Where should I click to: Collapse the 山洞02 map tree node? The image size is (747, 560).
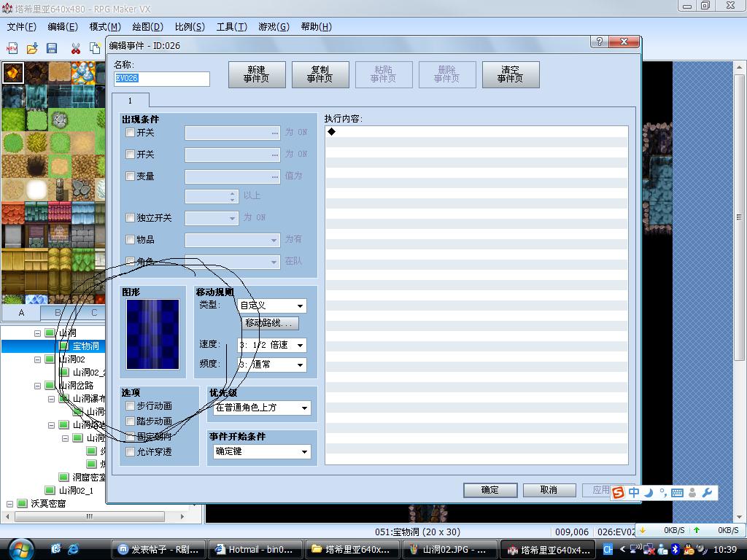click(37, 359)
